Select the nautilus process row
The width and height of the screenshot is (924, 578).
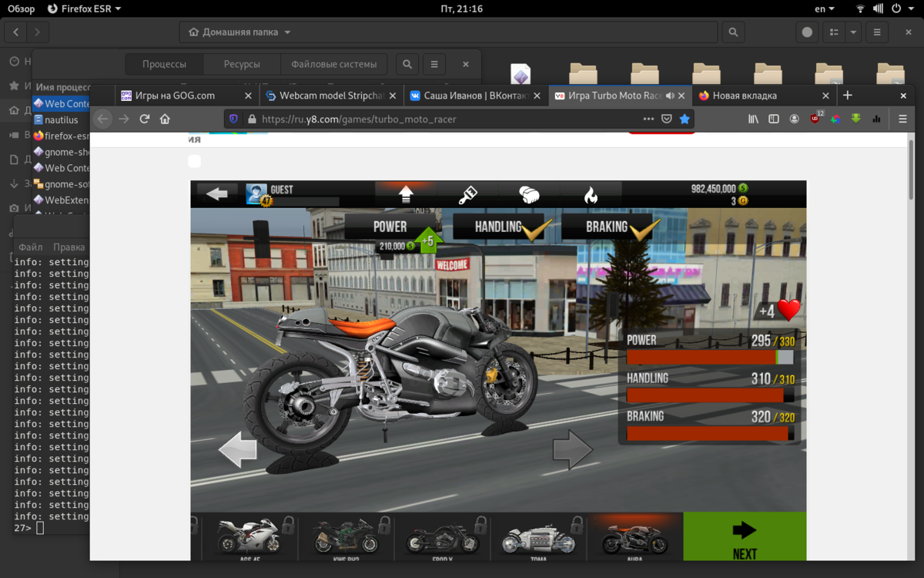62,119
